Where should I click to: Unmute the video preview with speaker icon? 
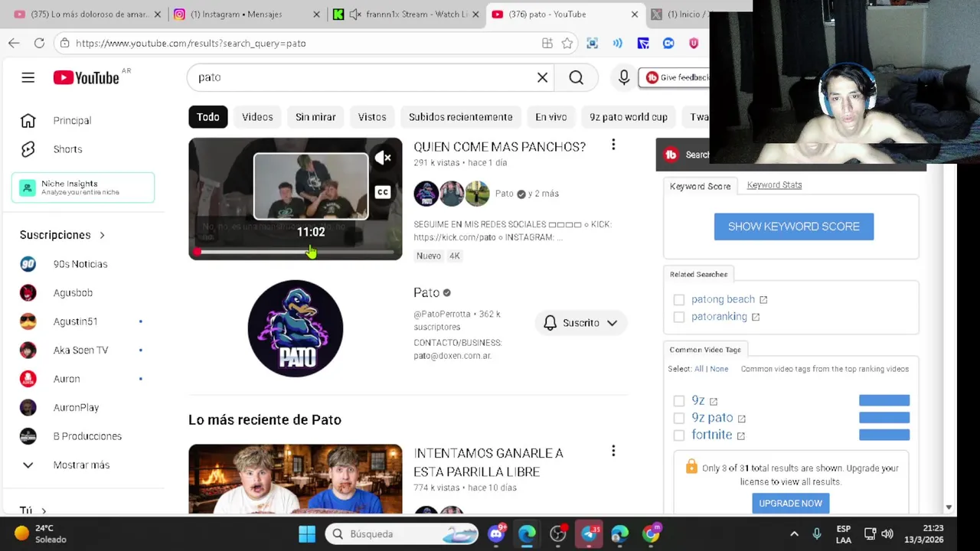[x=383, y=158]
